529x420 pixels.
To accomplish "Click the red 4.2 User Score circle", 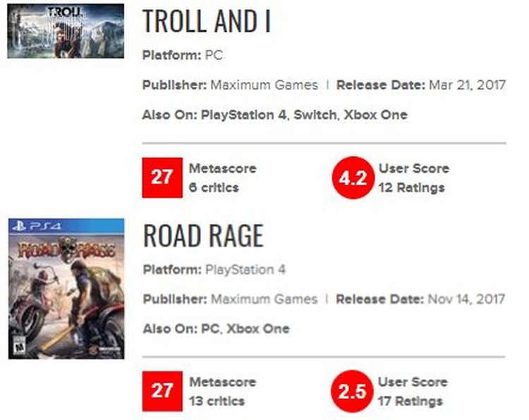I will pyautogui.click(x=352, y=178).
